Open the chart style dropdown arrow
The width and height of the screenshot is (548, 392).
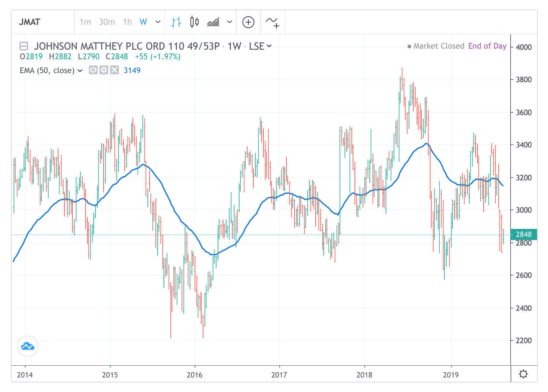230,22
